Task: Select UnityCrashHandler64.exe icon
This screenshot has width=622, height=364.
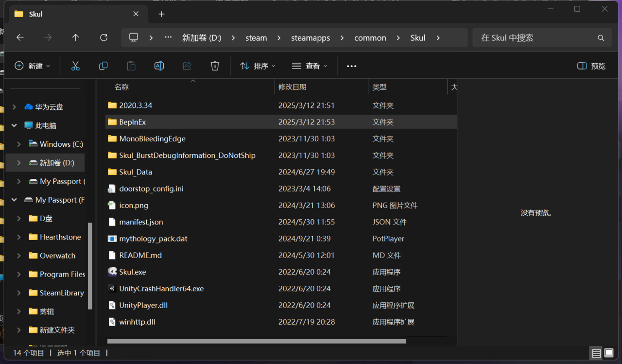Action: [112, 288]
